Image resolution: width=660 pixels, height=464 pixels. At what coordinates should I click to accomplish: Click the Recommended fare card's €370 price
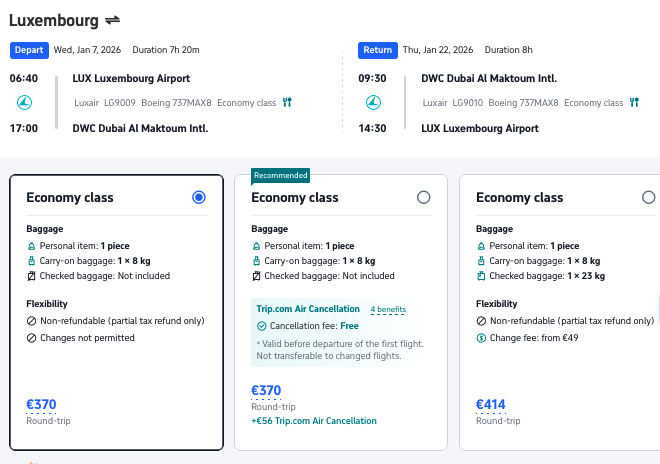point(266,391)
